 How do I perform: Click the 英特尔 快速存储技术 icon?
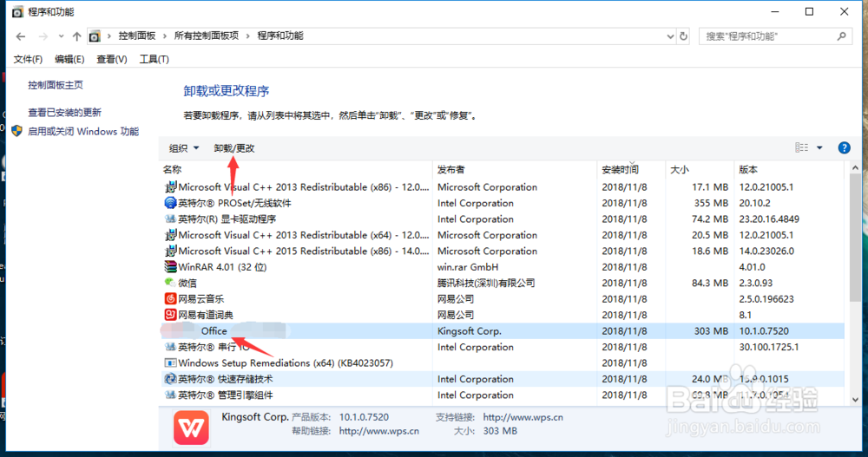click(170, 379)
